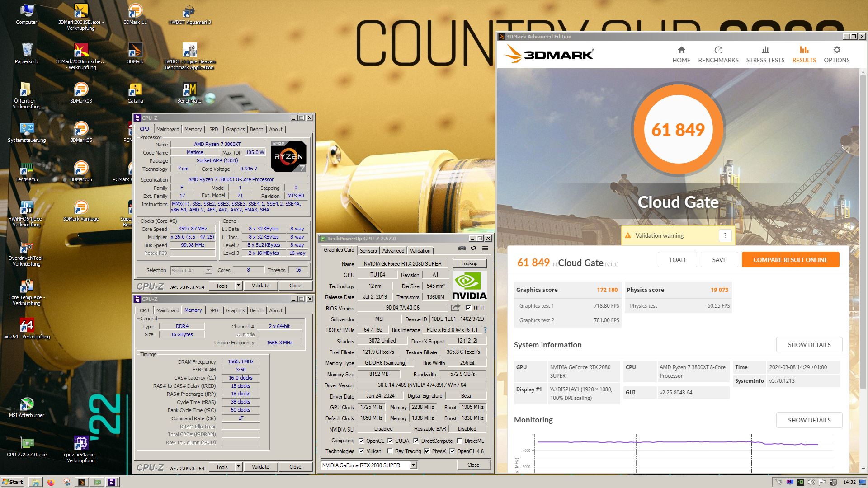Open the 3DMark Vantage shortcut
The height and width of the screenshot is (488, 868).
pyautogui.click(x=81, y=211)
